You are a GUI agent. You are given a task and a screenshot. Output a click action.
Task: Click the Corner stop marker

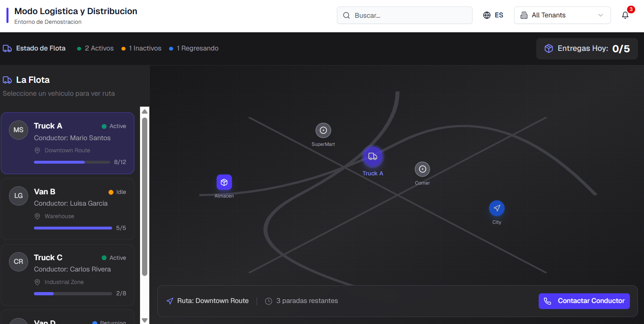click(422, 169)
